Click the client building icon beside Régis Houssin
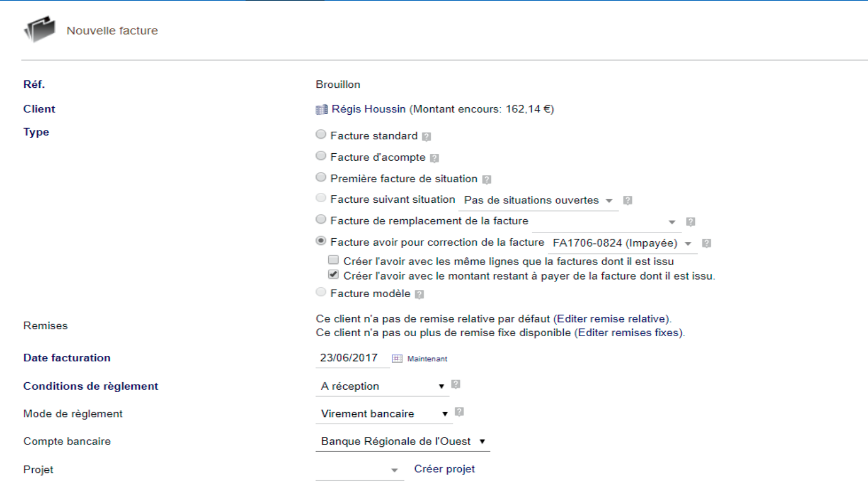868x490 pixels. [322, 110]
